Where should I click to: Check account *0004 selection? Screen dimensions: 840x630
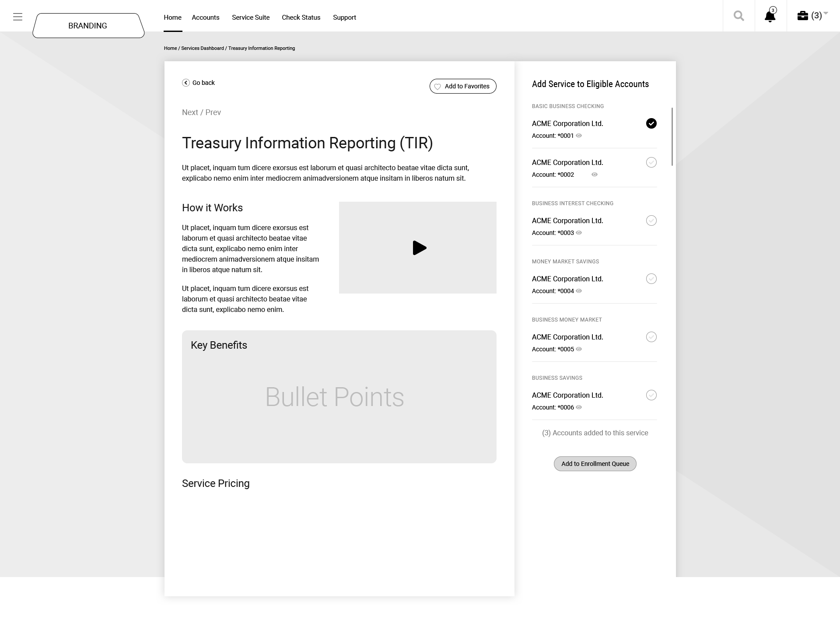651,279
